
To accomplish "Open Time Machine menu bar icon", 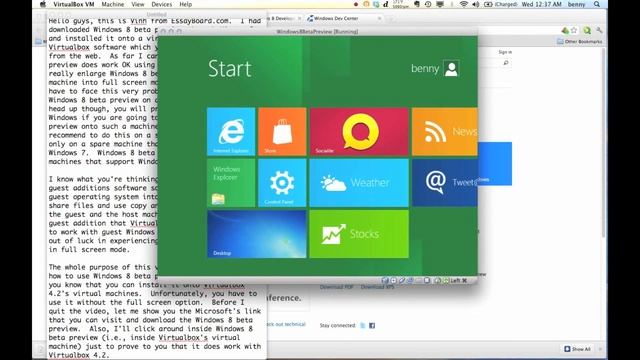I will (428, 4).
